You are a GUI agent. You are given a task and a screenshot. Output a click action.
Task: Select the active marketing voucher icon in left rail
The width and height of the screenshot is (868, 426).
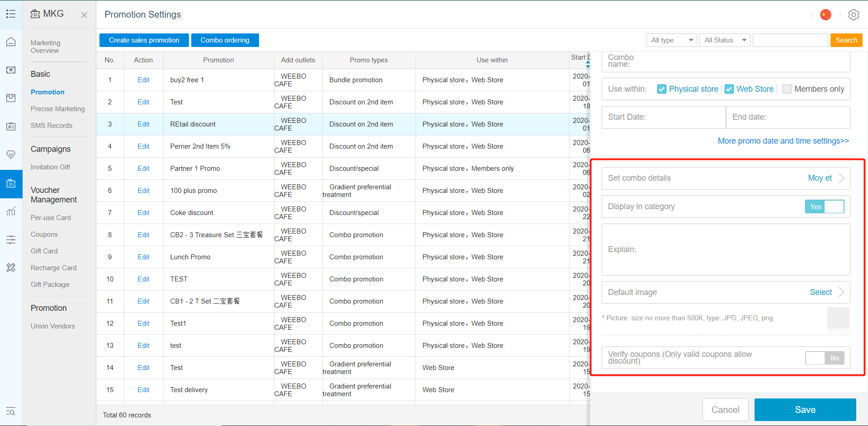(x=11, y=183)
